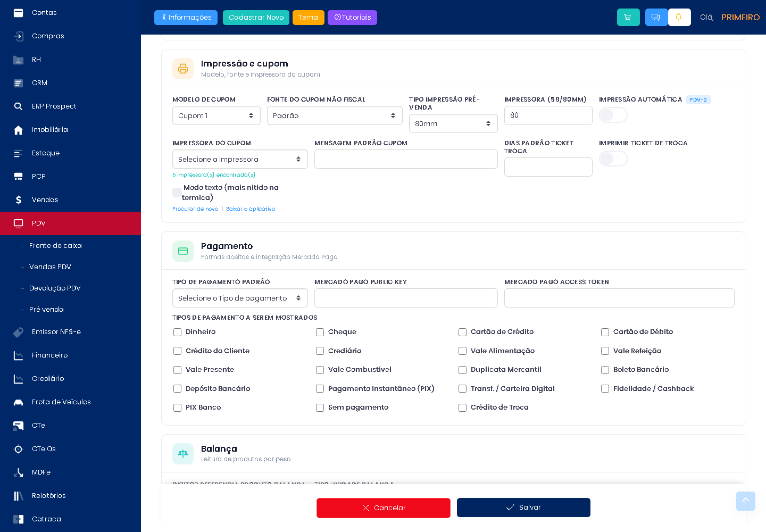Image resolution: width=766 pixels, height=532 pixels.
Task: Click the Compras sidebar icon
Action: [18, 36]
